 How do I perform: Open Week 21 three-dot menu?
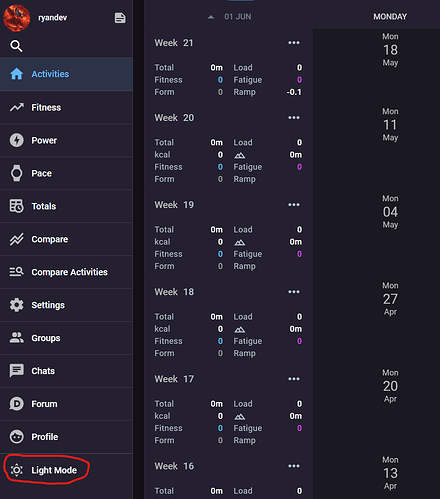click(x=294, y=43)
